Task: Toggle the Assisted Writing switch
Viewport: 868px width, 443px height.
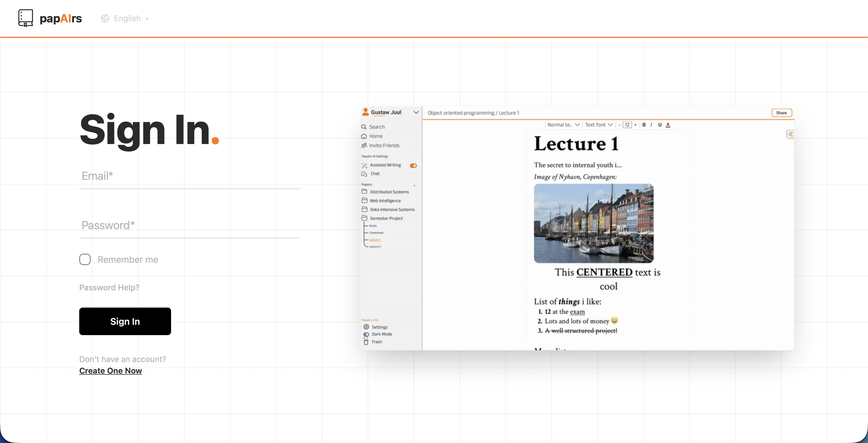Action: [x=413, y=166]
